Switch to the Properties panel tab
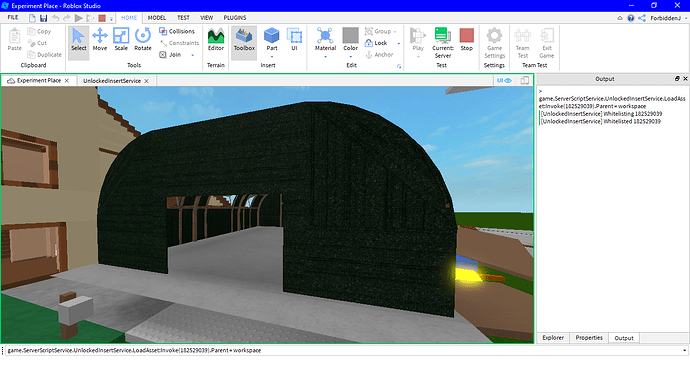Screen dimensions: 690x372 pyautogui.click(x=589, y=338)
